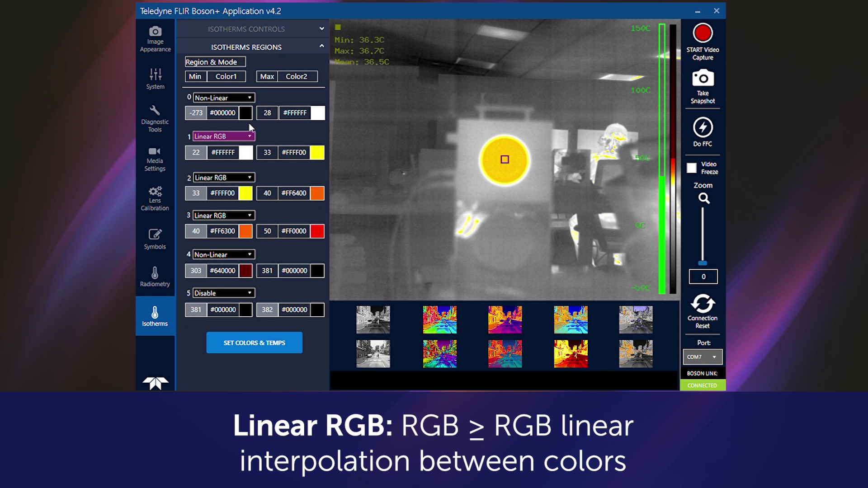The height and width of the screenshot is (488, 868).
Task: Expand the Isotherms Controls section
Action: [252, 29]
